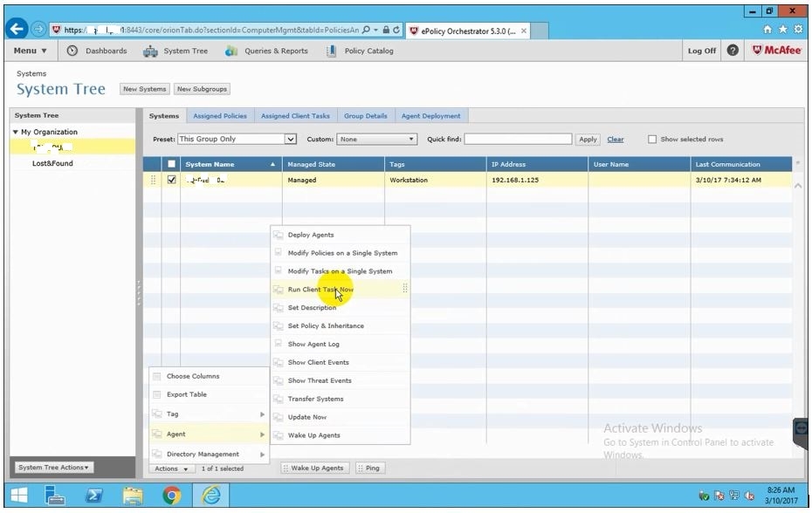Collapse the My Organization tree node
812x513 pixels.
[x=16, y=133]
